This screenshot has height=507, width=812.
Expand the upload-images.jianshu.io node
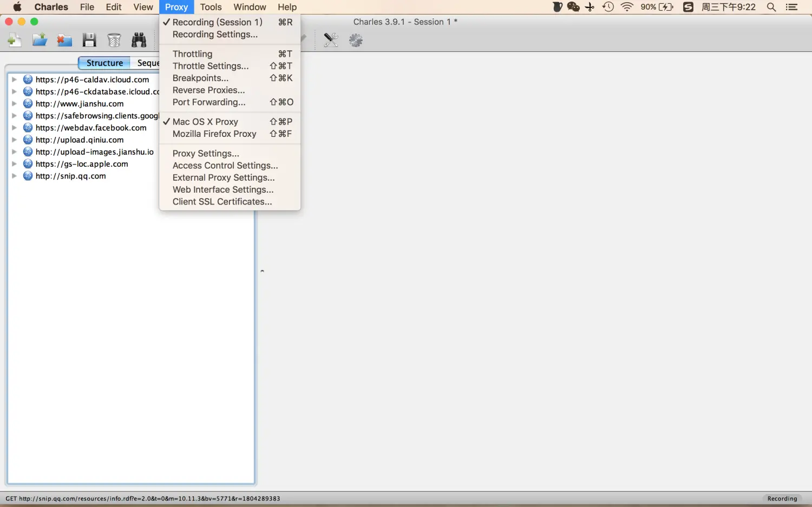pyautogui.click(x=15, y=152)
